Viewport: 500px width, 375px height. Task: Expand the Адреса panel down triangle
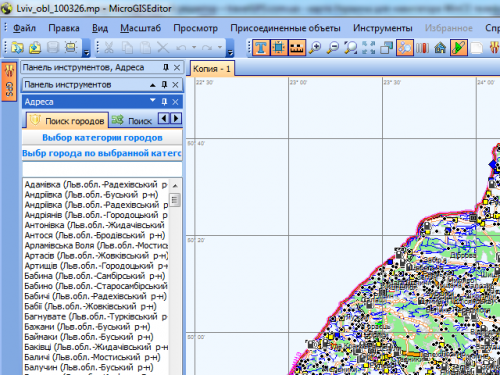coord(153,100)
